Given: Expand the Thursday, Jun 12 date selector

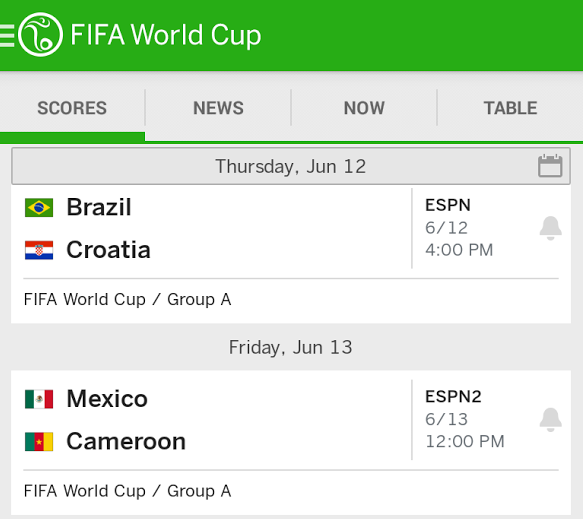Looking at the screenshot, I should pyautogui.click(x=291, y=166).
